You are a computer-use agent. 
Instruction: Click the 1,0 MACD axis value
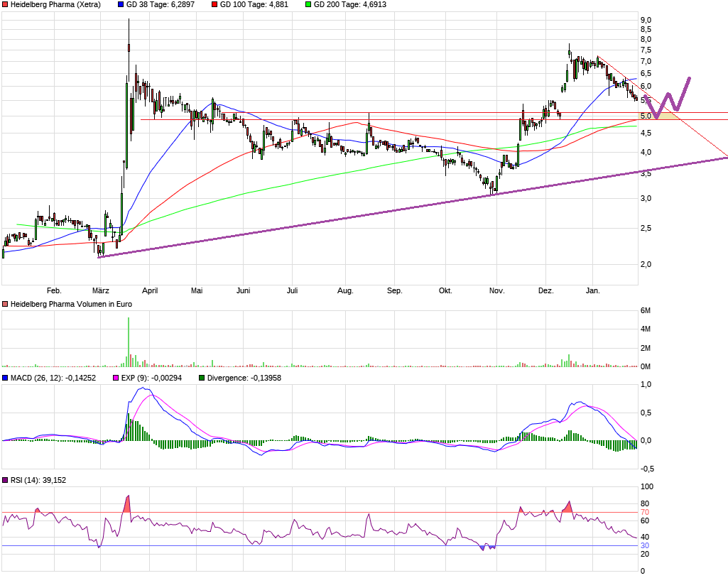pyautogui.click(x=646, y=384)
